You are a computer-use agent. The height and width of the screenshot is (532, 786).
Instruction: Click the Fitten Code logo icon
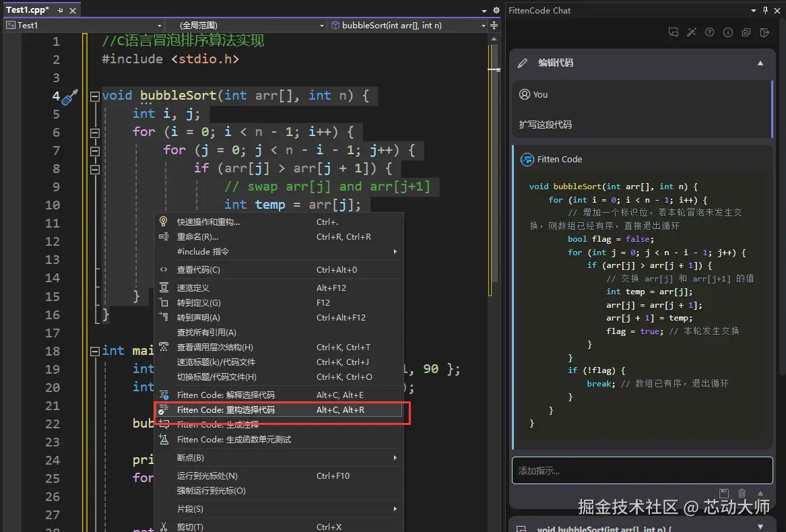pyautogui.click(x=527, y=160)
